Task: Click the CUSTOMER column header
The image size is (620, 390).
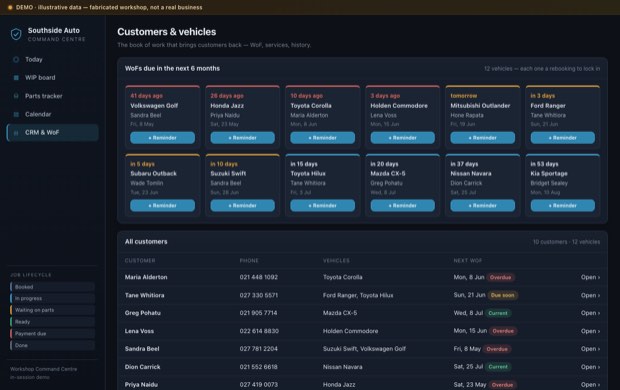Action: [x=140, y=261]
